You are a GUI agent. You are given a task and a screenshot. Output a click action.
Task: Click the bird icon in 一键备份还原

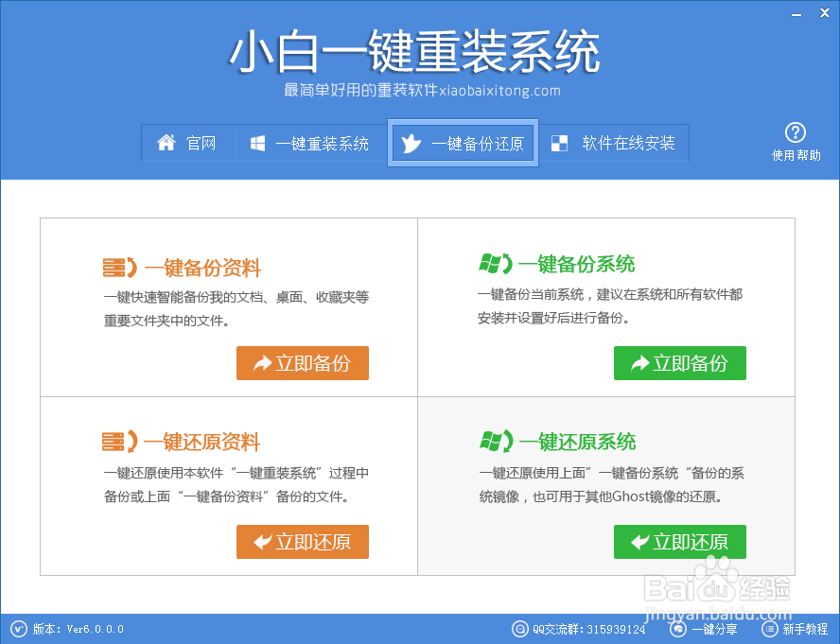coord(411,143)
